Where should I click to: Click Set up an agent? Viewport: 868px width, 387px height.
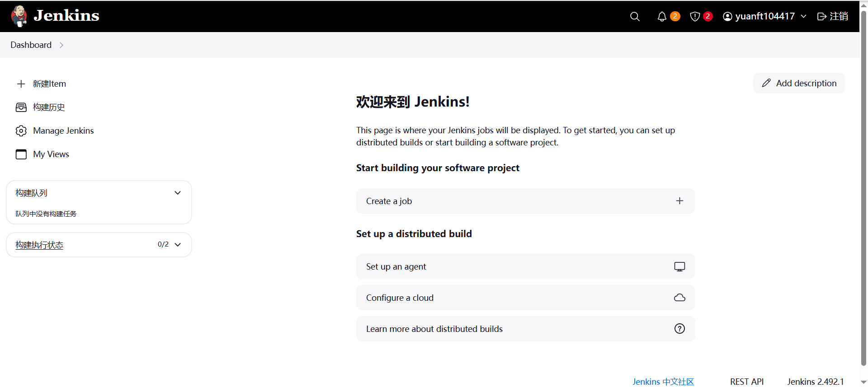click(525, 266)
